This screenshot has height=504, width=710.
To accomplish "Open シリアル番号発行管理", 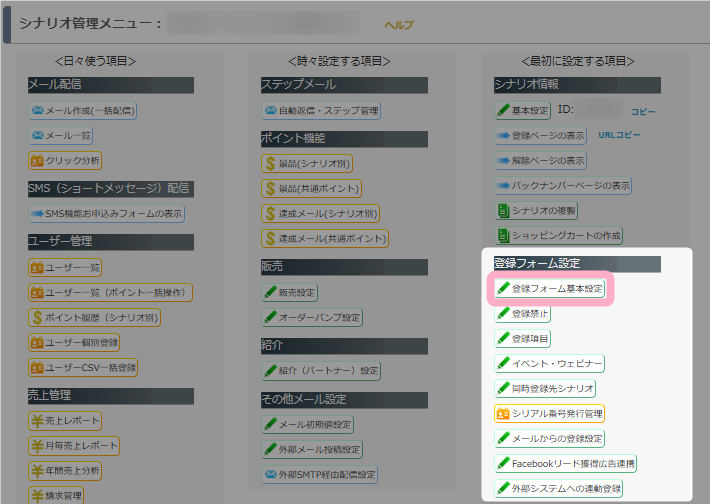I will (549, 412).
